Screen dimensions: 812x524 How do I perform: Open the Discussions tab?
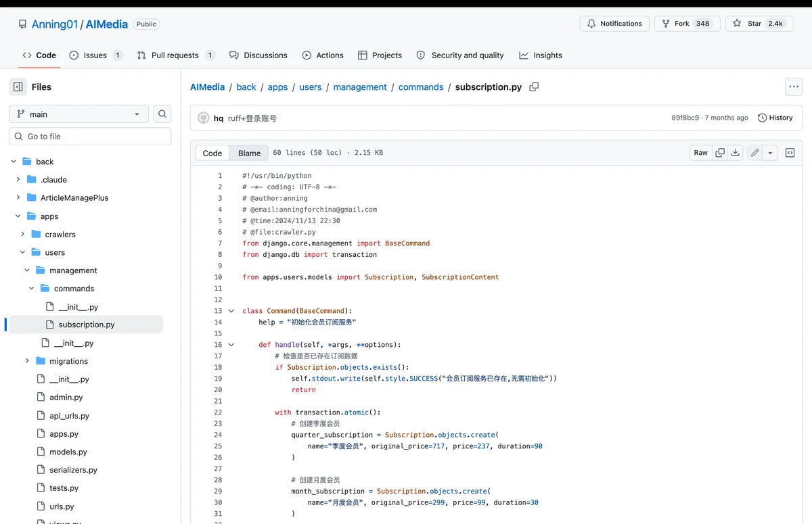(x=258, y=55)
